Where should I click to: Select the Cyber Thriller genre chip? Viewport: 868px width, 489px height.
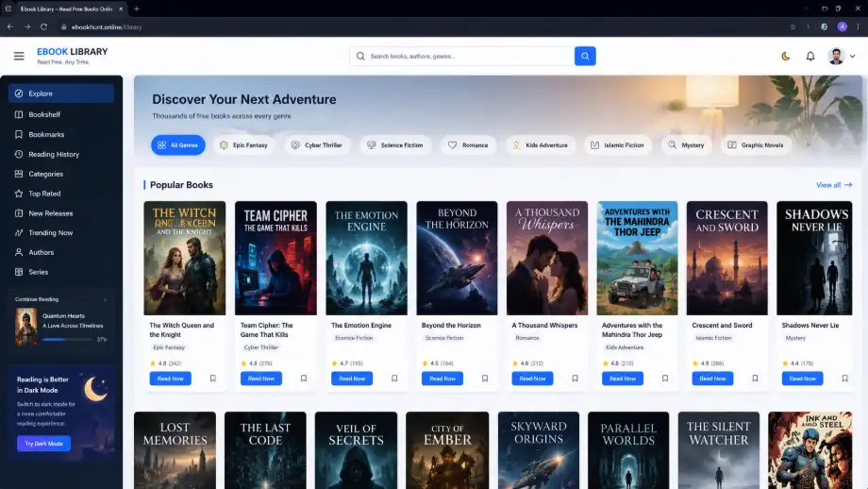click(317, 145)
